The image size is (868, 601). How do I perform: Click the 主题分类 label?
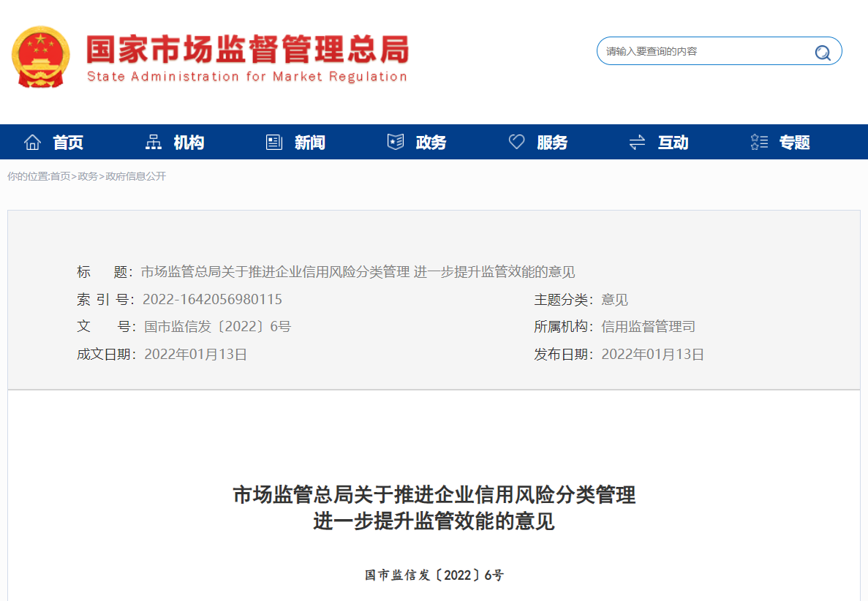pyautogui.click(x=564, y=299)
